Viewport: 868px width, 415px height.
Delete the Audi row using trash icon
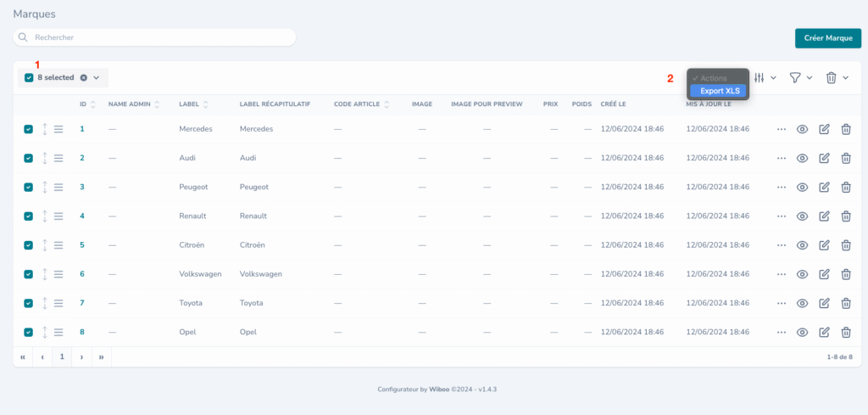[846, 158]
